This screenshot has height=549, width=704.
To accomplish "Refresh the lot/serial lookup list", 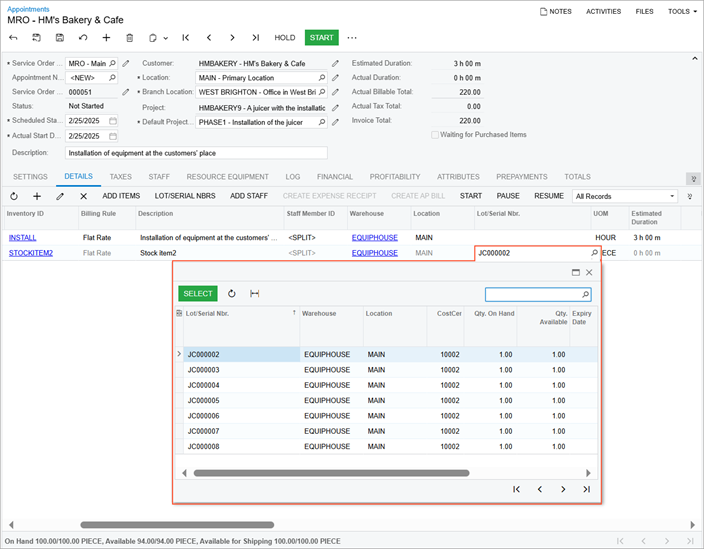I will tap(232, 294).
